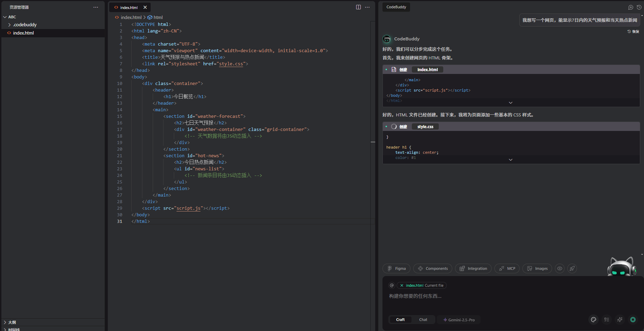Open editor more actions menu

(368, 7)
